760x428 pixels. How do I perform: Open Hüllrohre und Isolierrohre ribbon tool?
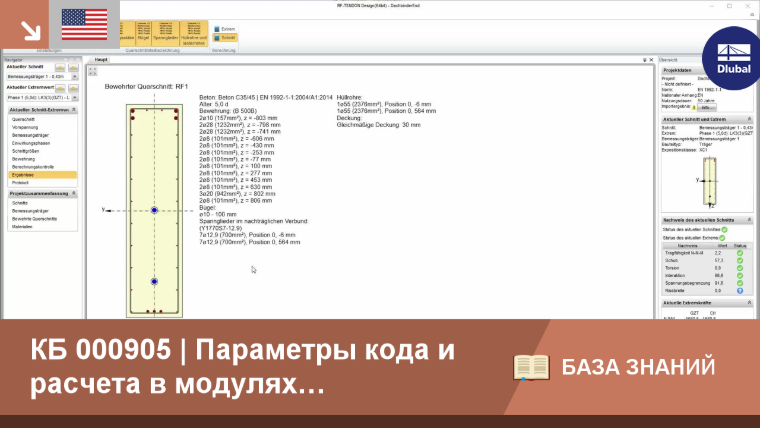pyautogui.click(x=194, y=33)
